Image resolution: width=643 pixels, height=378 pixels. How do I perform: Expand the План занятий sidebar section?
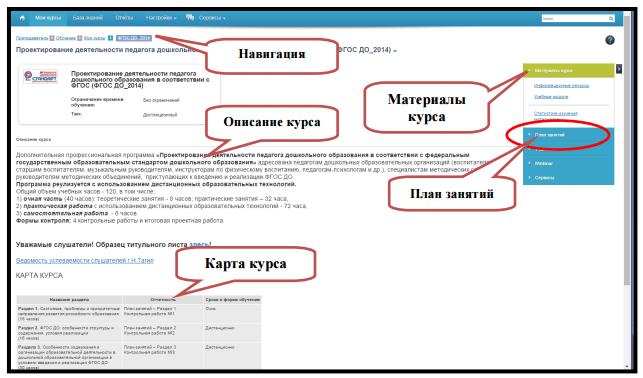pyautogui.click(x=568, y=134)
